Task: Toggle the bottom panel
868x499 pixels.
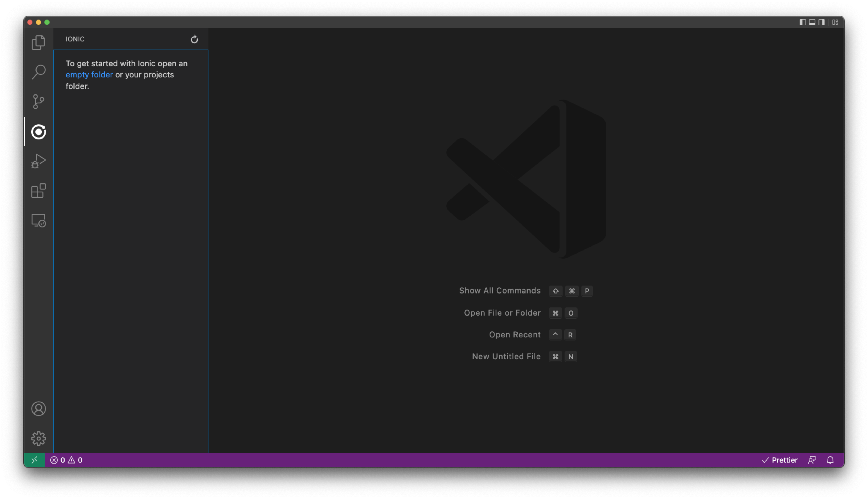Action: click(x=812, y=22)
